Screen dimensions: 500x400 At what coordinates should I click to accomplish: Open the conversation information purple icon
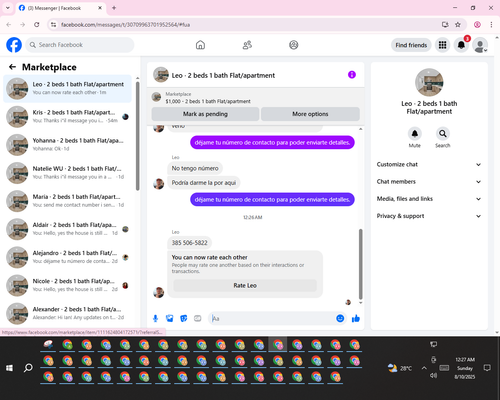pyautogui.click(x=352, y=75)
